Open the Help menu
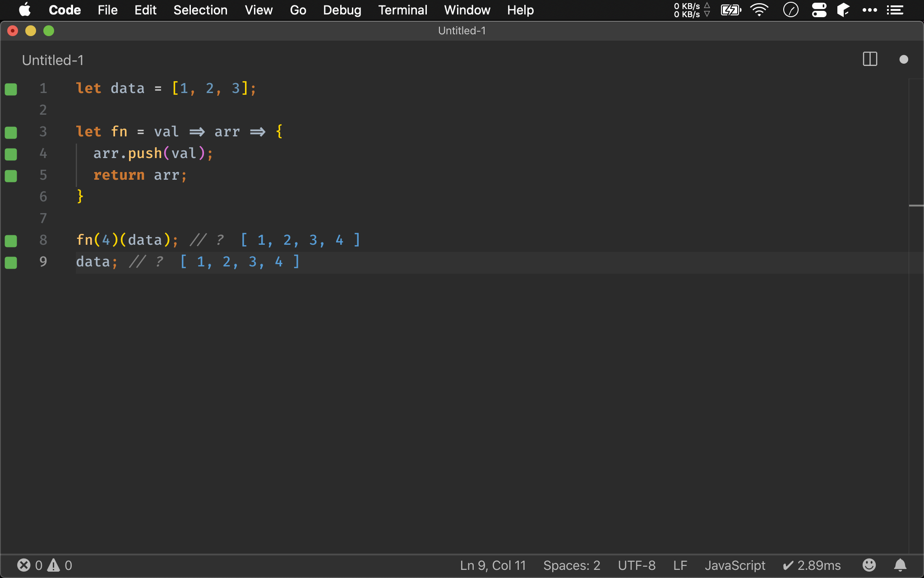 (x=520, y=10)
